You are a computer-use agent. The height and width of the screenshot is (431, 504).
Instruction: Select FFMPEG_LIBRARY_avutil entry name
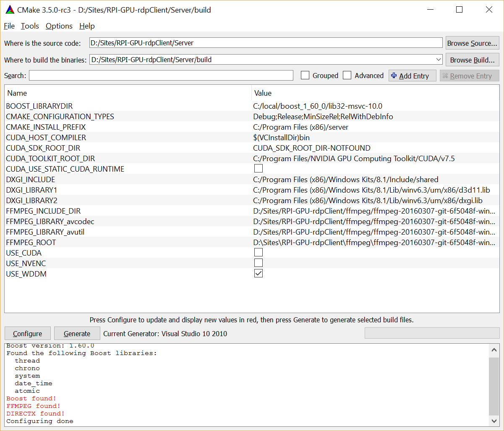tap(45, 232)
